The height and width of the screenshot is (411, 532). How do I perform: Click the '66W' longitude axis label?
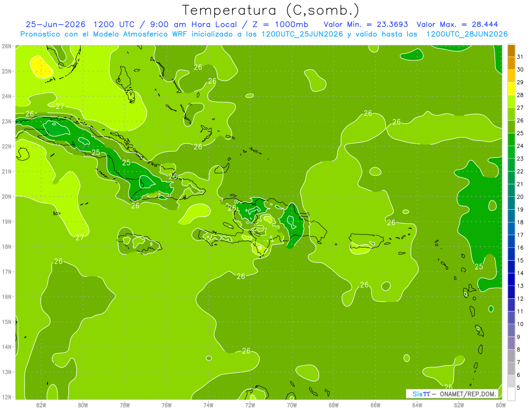click(x=376, y=404)
